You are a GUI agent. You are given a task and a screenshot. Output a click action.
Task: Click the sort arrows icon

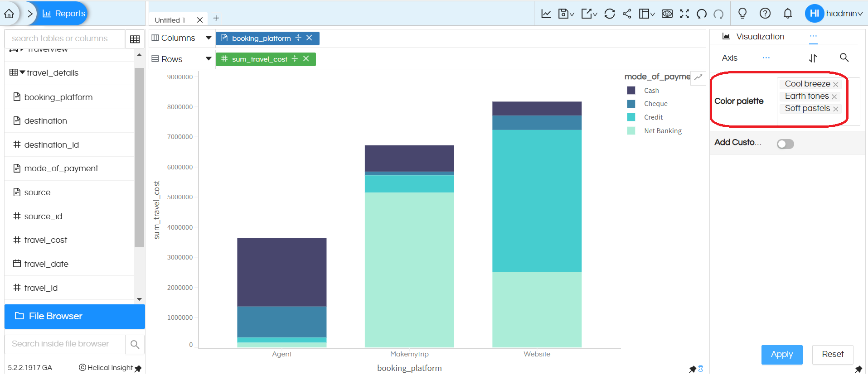(813, 58)
